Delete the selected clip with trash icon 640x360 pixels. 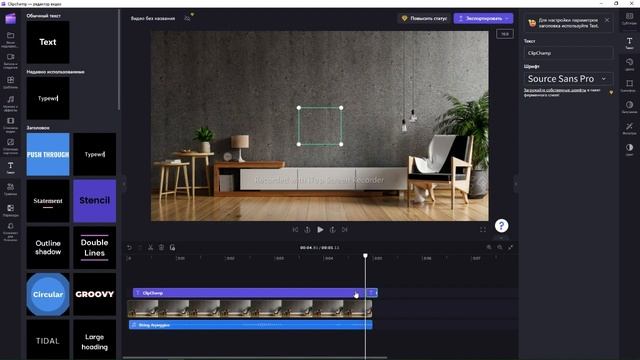click(x=161, y=247)
